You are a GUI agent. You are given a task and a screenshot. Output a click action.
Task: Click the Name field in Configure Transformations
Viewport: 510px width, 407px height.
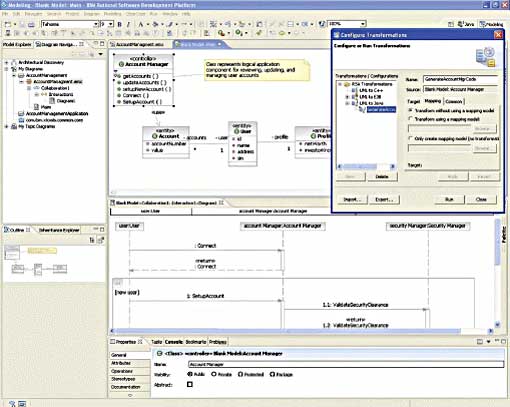coord(460,79)
